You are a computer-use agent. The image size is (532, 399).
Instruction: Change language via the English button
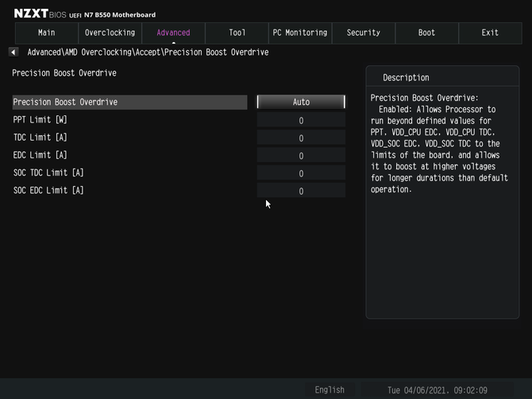[x=330, y=389]
